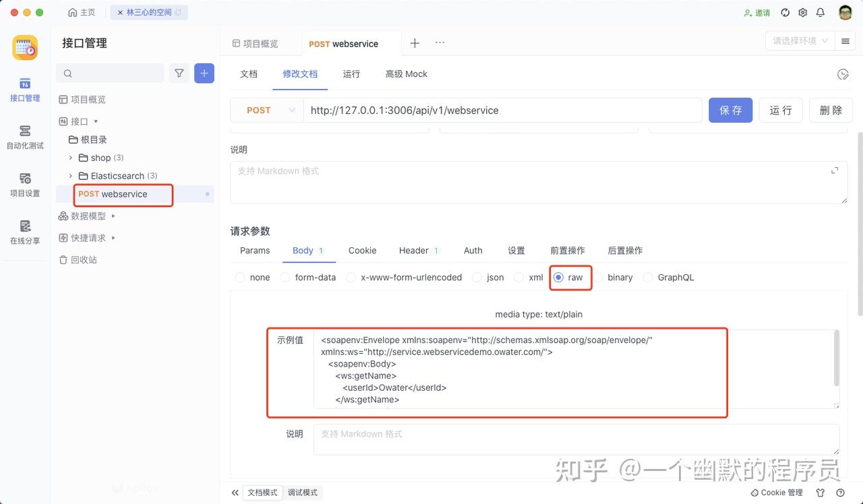Click the sync/refresh icon in top bar

point(784,12)
